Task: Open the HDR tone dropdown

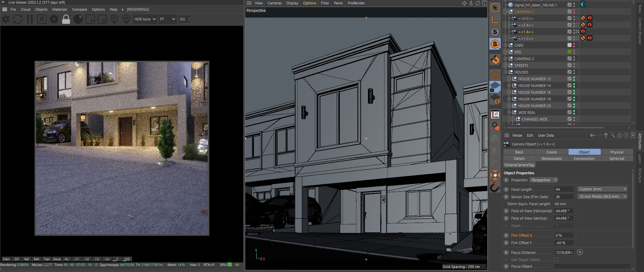Action: point(145,19)
